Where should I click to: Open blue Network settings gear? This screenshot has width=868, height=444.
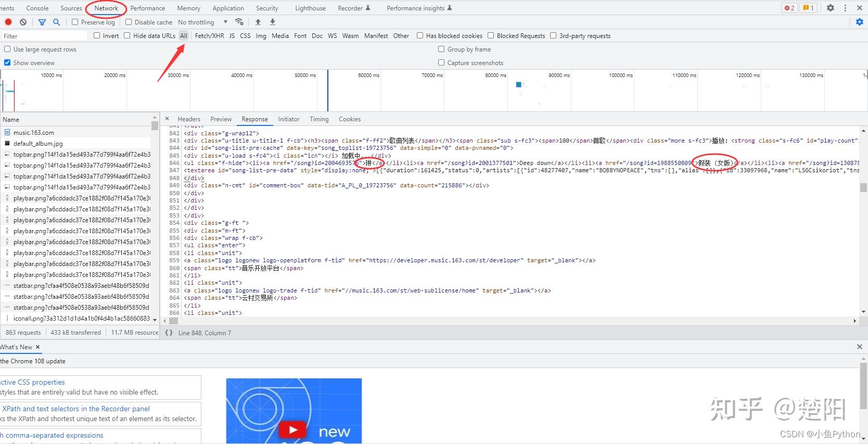tap(859, 22)
